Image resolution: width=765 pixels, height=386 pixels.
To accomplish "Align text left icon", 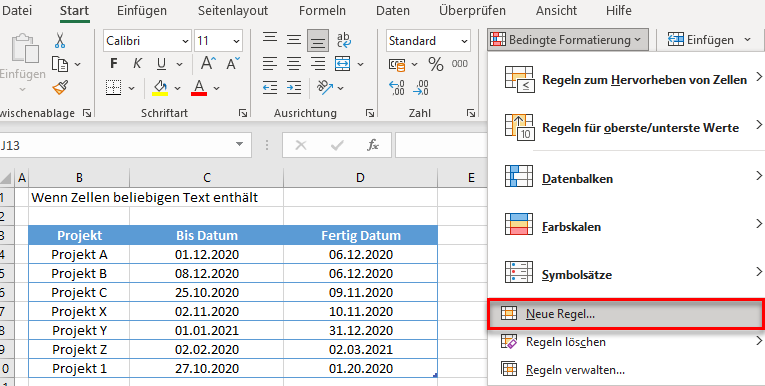I will coord(270,63).
